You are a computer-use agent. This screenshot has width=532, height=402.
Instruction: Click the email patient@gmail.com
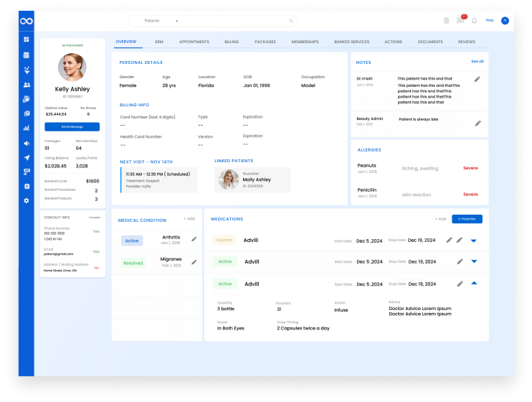[x=58, y=254]
